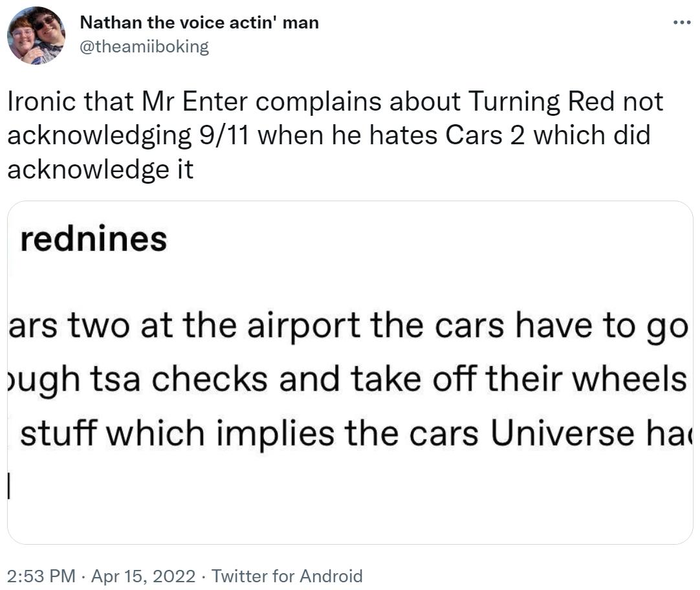Select the Twitter for Android source label
The height and width of the screenshot is (590, 700).
tap(287, 575)
